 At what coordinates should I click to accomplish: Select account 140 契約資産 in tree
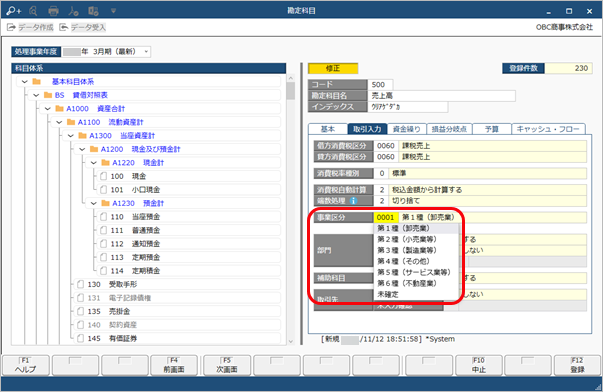[177, 325]
